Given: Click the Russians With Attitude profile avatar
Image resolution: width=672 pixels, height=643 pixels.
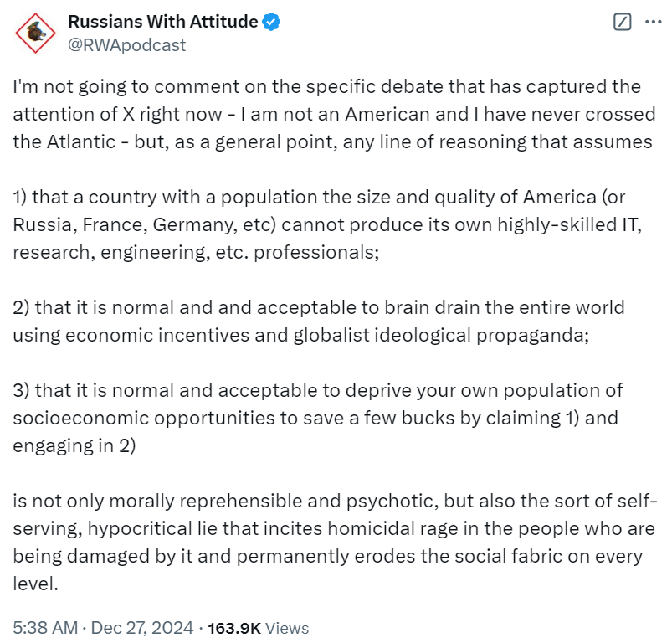Looking at the screenshot, I should pyautogui.click(x=34, y=33).
